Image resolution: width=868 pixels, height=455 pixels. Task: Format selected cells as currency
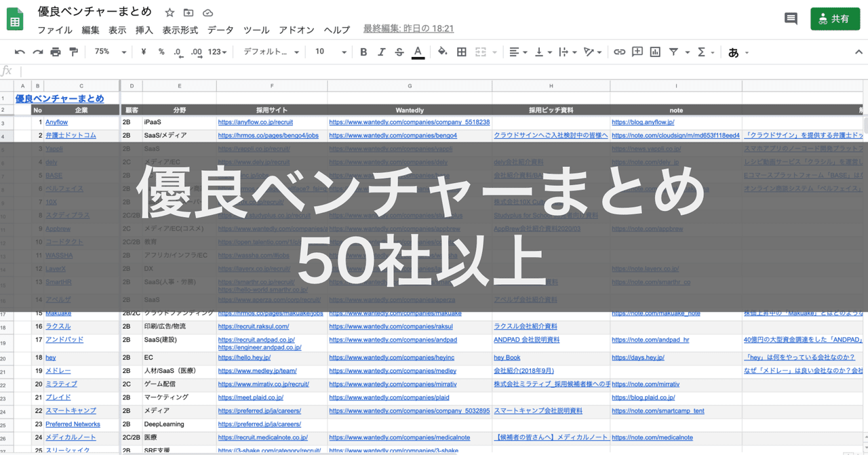tap(144, 52)
